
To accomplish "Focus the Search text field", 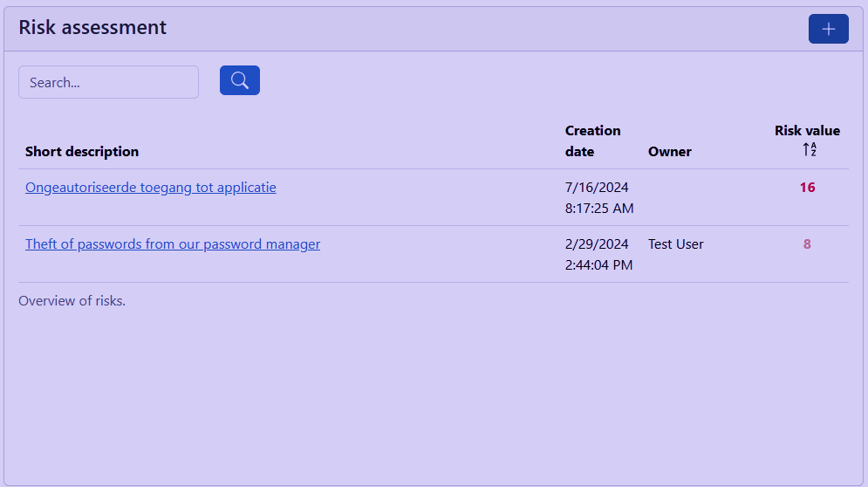I will pos(108,82).
